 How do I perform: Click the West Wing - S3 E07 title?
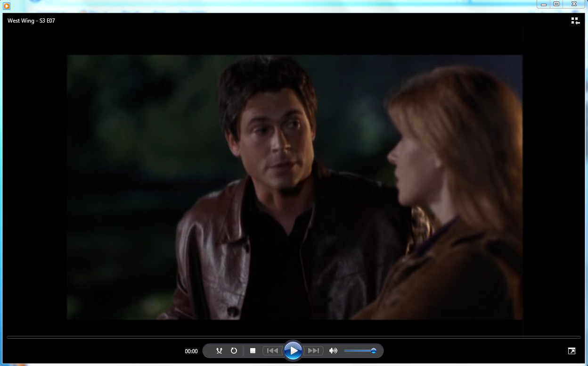pyautogui.click(x=31, y=21)
